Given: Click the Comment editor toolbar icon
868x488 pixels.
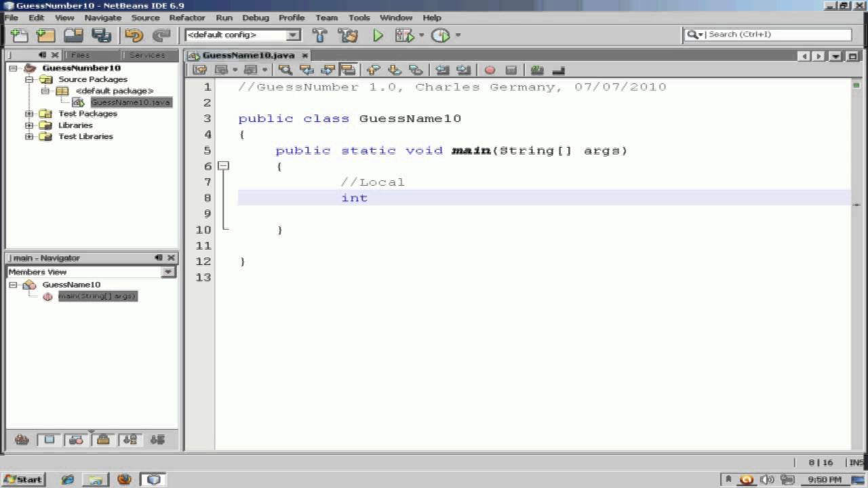Looking at the screenshot, I should click(x=537, y=70).
